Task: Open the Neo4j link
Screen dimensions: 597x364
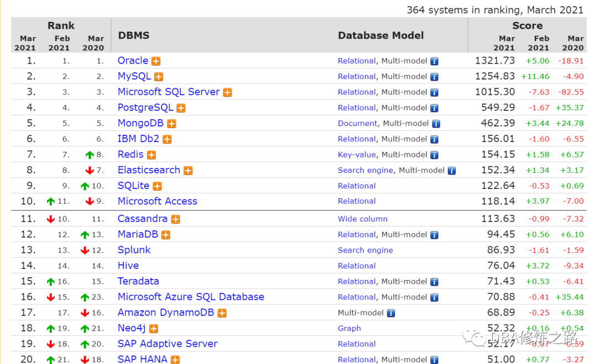Action: 132,328
